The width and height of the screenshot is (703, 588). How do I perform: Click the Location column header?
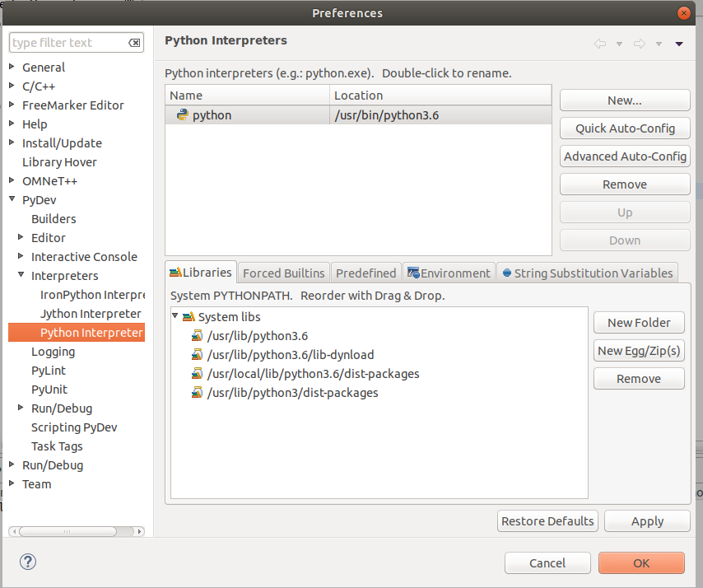(440, 95)
